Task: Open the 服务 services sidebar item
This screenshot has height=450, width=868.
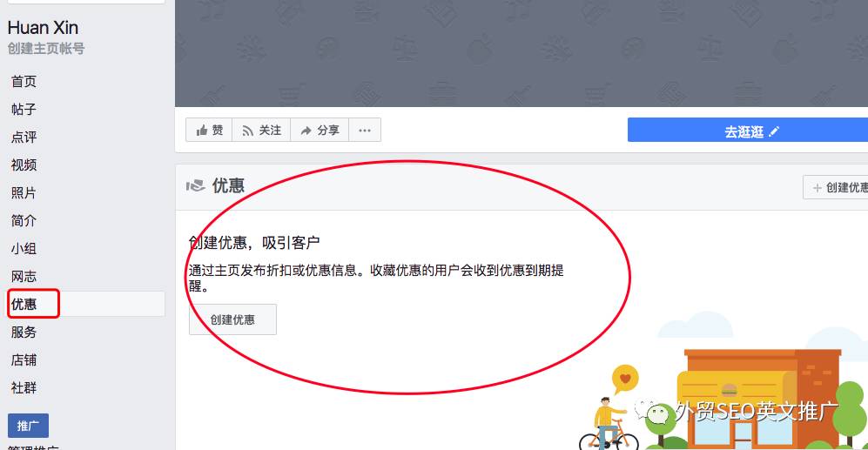Action: tap(24, 332)
